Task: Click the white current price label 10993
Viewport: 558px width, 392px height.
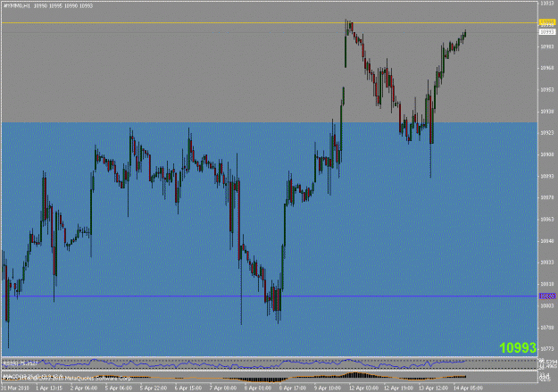Action: pos(547,32)
